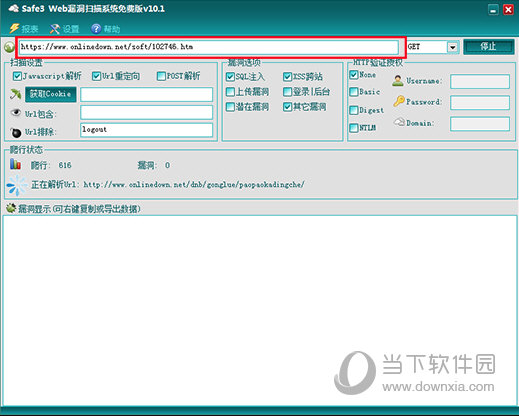Viewport: 519px width, 416px height.
Task: Click the target URL input field
Action: point(209,47)
